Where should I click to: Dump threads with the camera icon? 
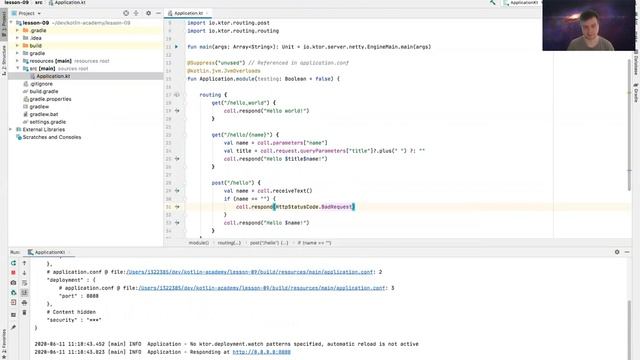click(x=13, y=282)
